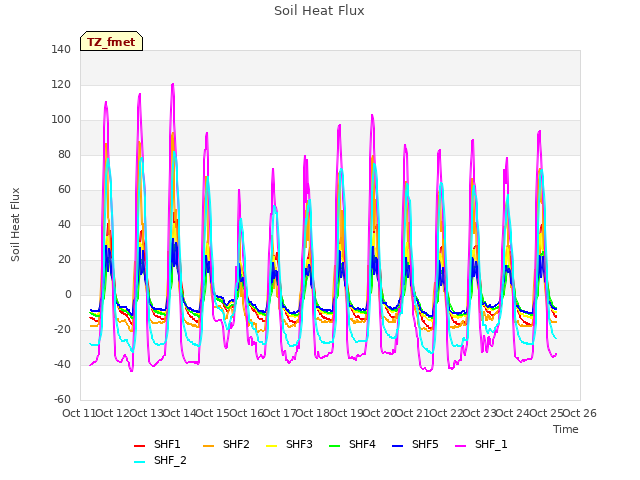Image resolution: width=640 pixels, height=480 pixels.
Task: Click the Oct 22 x-axis date label
Action: pyautogui.click(x=446, y=413)
